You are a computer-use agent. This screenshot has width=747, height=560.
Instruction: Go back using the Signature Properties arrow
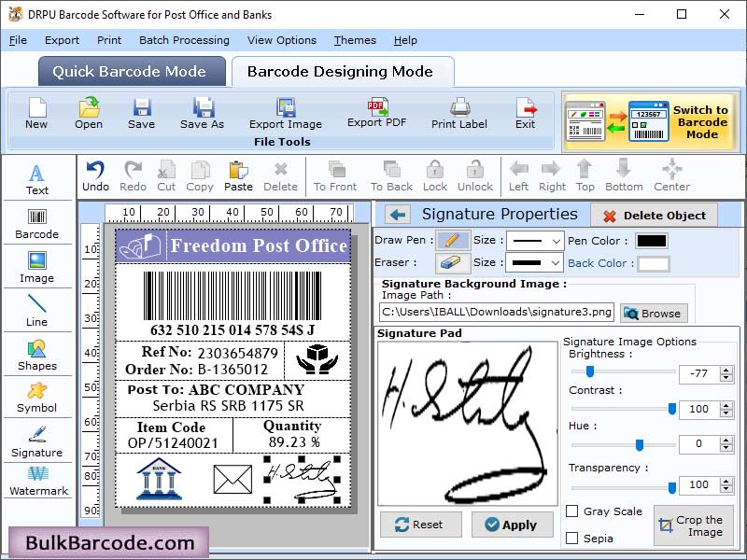[x=398, y=215]
